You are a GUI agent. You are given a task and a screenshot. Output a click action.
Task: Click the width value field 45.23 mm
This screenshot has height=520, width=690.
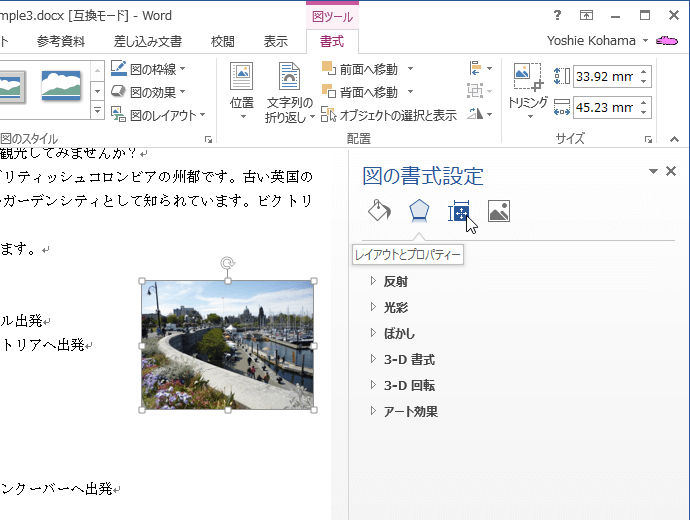605,107
